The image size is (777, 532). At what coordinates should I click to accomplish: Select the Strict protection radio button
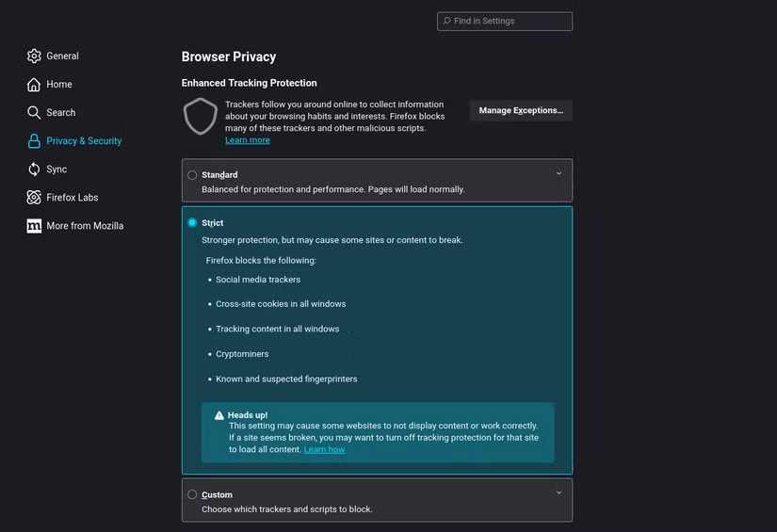tap(192, 223)
